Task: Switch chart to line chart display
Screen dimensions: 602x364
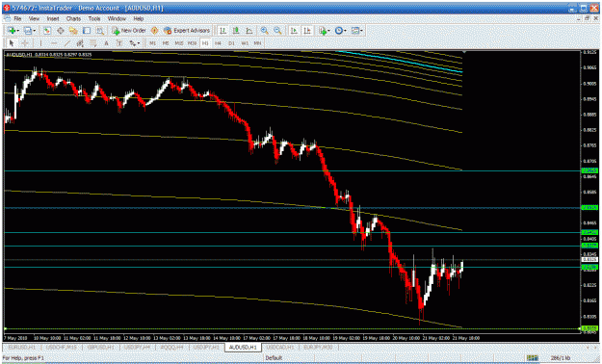Action: coord(249,31)
